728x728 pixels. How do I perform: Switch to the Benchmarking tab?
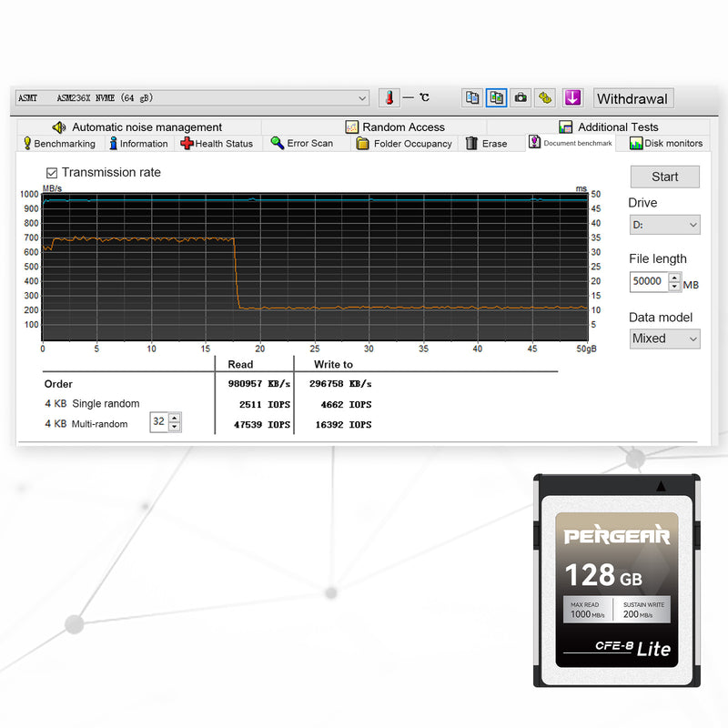[x=59, y=144]
